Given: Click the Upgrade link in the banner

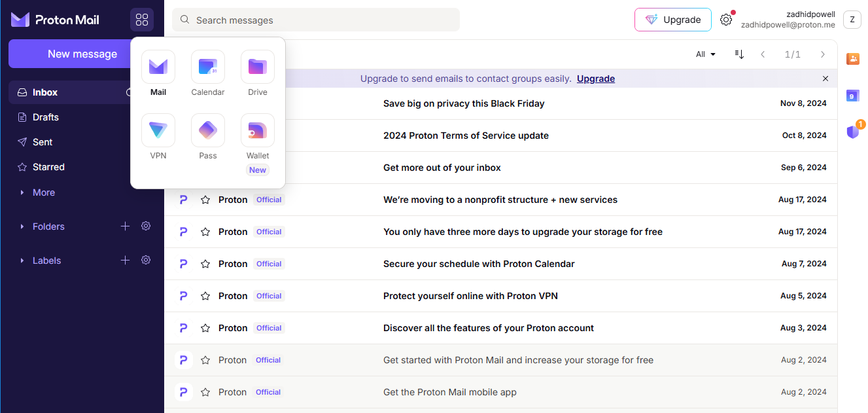Looking at the screenshot, I should 595,78.
